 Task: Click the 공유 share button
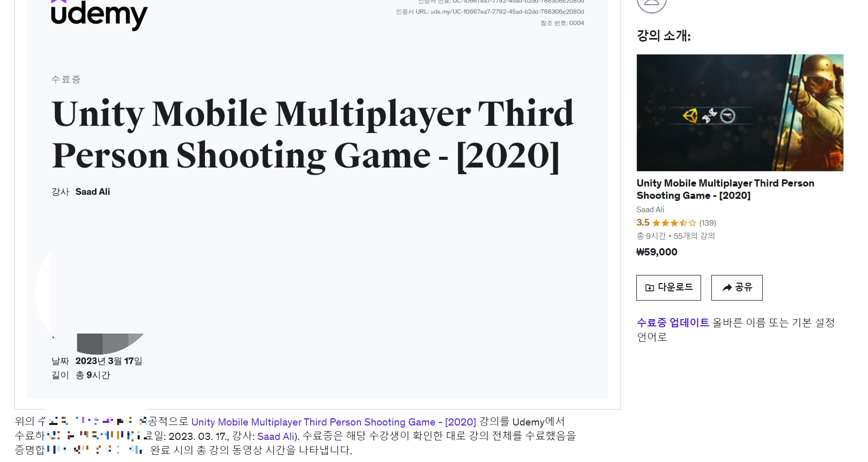(737, 288)
